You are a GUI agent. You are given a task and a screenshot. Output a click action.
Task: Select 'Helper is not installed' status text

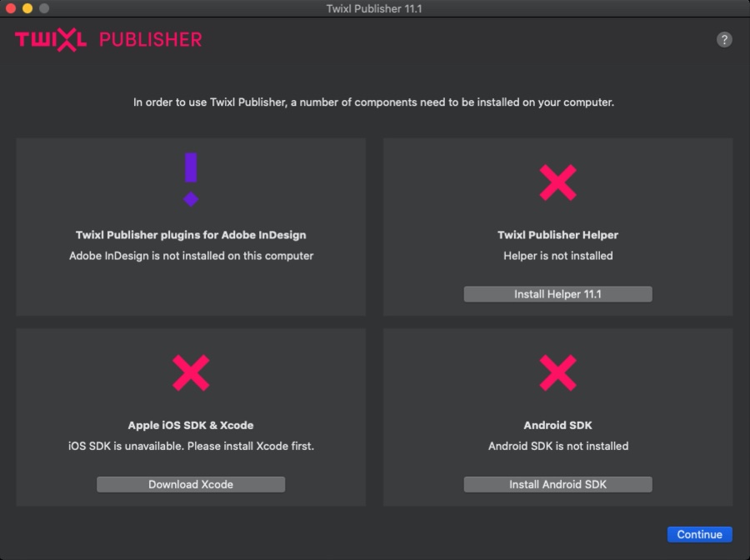click(557, 256)
